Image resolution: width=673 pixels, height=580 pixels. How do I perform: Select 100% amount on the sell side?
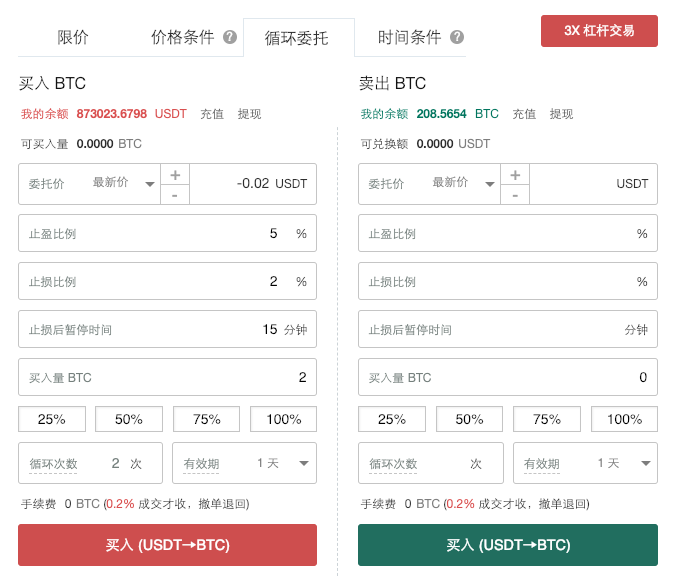[624, 419]
